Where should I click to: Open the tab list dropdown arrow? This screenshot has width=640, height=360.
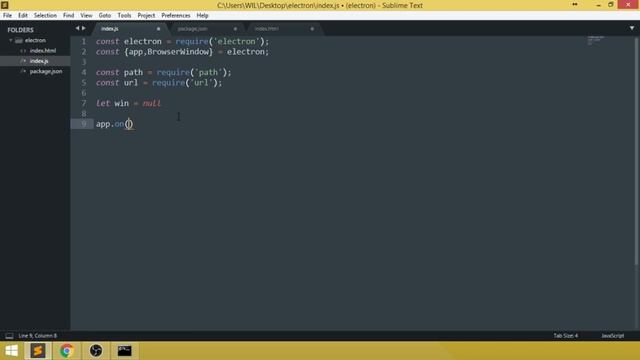tap(632, 28)
